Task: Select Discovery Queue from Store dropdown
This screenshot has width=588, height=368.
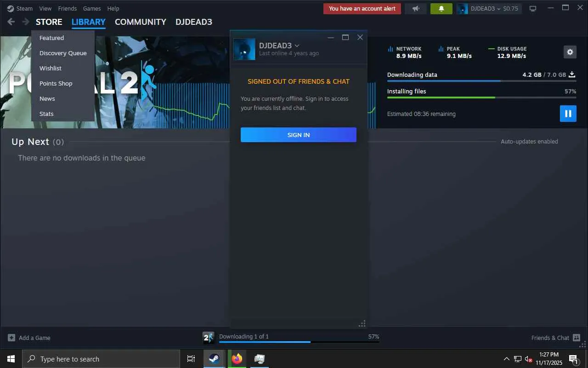Action: tap(63, 53)
